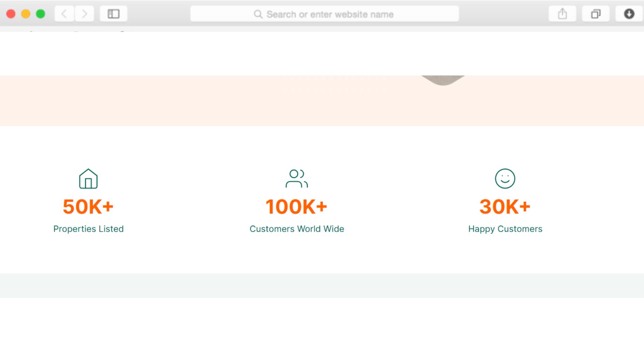Click the back navigation arrow

click(x=64, y=14)
